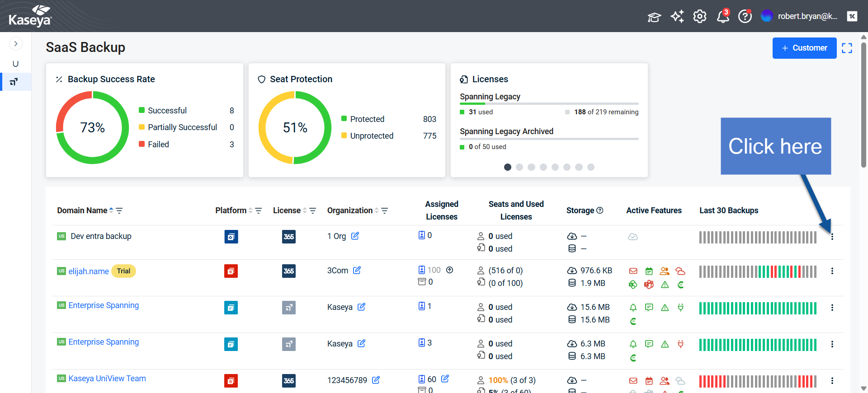
Task: Toggle sort on Platform column
Action: point(250,211)
